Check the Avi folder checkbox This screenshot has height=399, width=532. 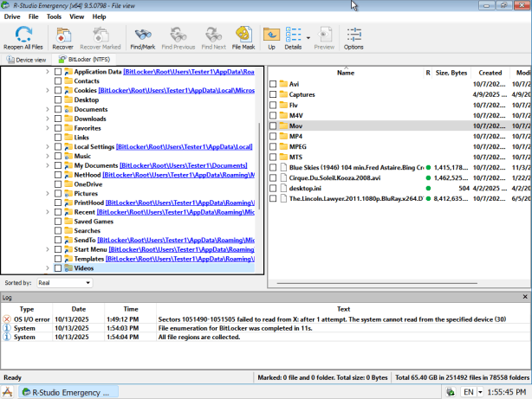tap(273, 84)
